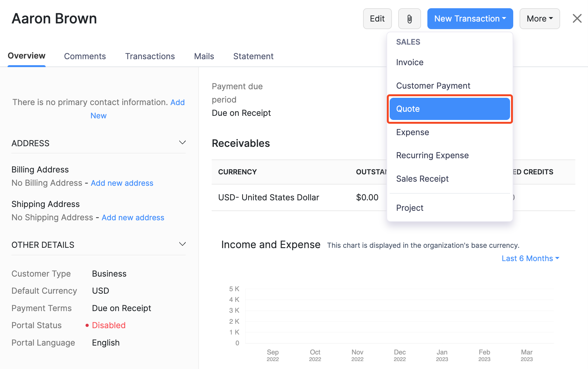Image resolution: width=588 pixels, height=369 pixels.
Task: Select Customer Payment menu entry
Action: pos(433,86)
